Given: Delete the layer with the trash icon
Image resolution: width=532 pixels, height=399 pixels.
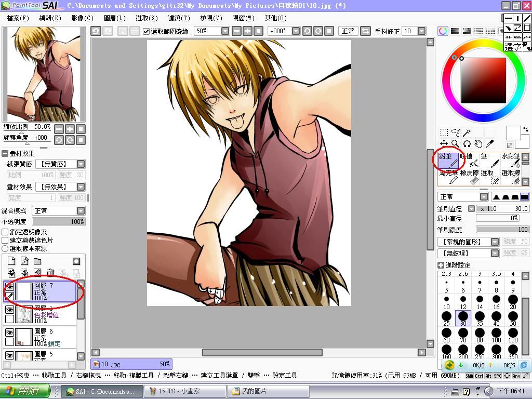Looking at the screenshot, I should pyautogui.click(x=50, y=272).
